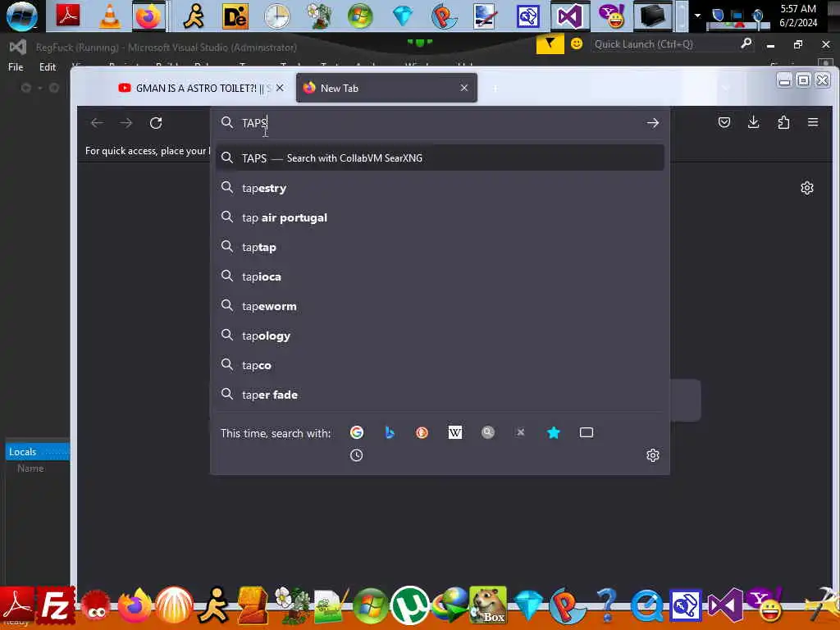Open the Visual Studio Edit menu
Image resolution: width=840 pixels, height=630 pixels.
pos(47,67)
